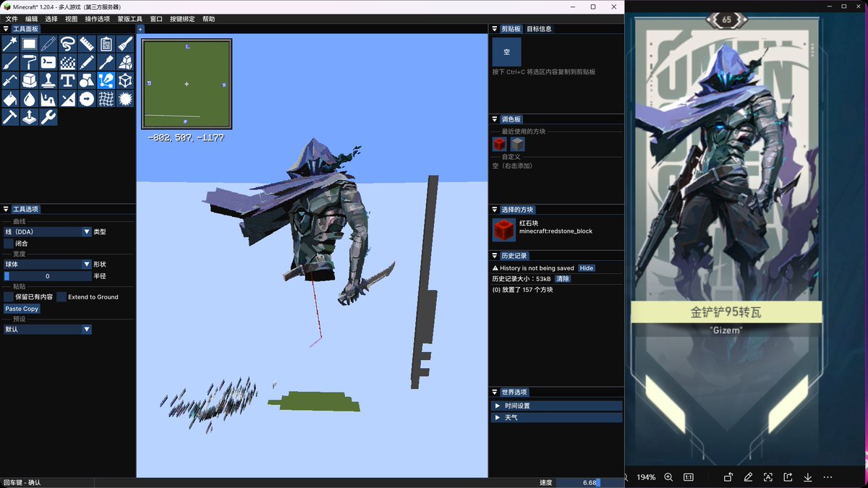Click the 清除 history button
This screenshot has height=488, width=868.
[x=563, y=278]
